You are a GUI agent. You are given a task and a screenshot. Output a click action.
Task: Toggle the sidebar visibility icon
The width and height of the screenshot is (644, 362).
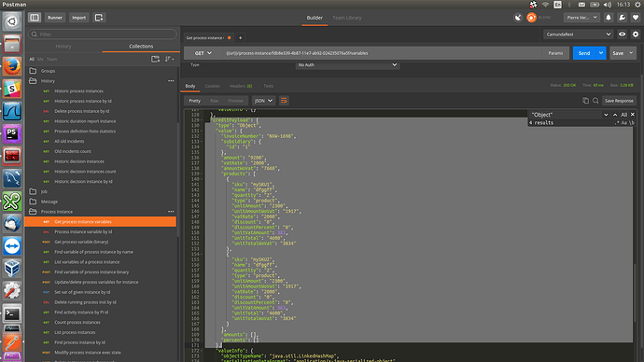click(35, 18)
